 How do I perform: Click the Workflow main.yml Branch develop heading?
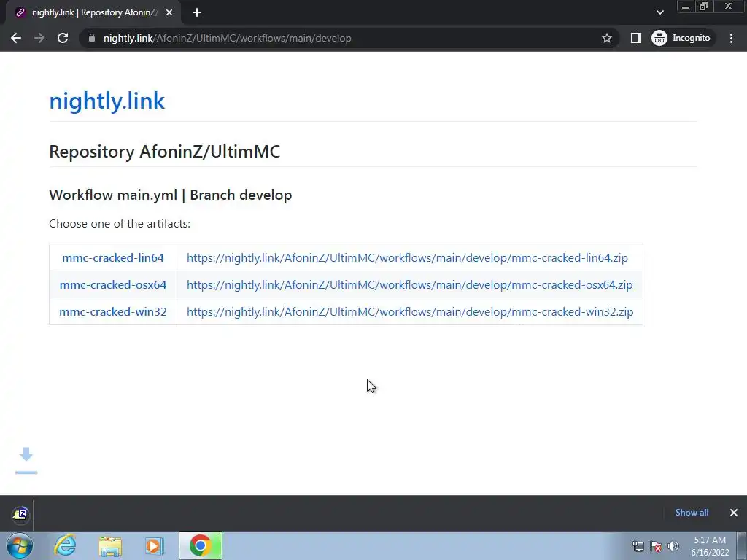(171, 195)
